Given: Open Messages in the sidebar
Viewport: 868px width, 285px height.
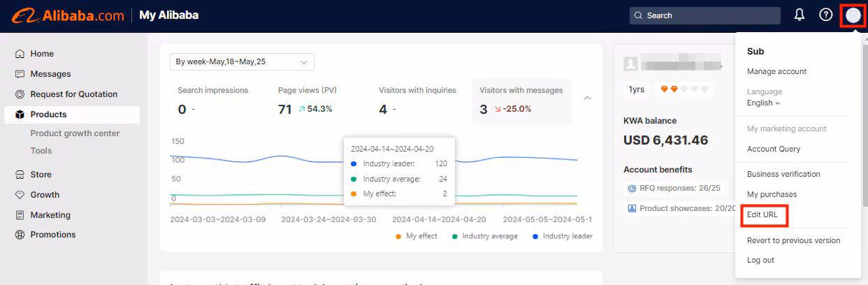Looking at the screenshot, I should [x=50, y=74].
